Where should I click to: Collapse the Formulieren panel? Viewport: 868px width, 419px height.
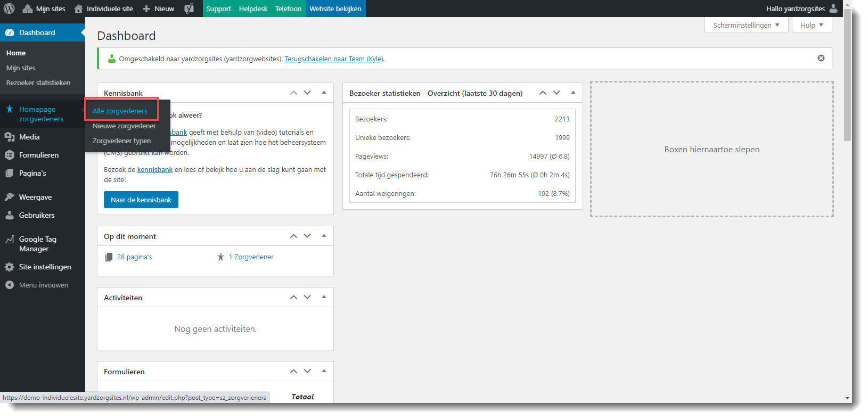(324, 371)
